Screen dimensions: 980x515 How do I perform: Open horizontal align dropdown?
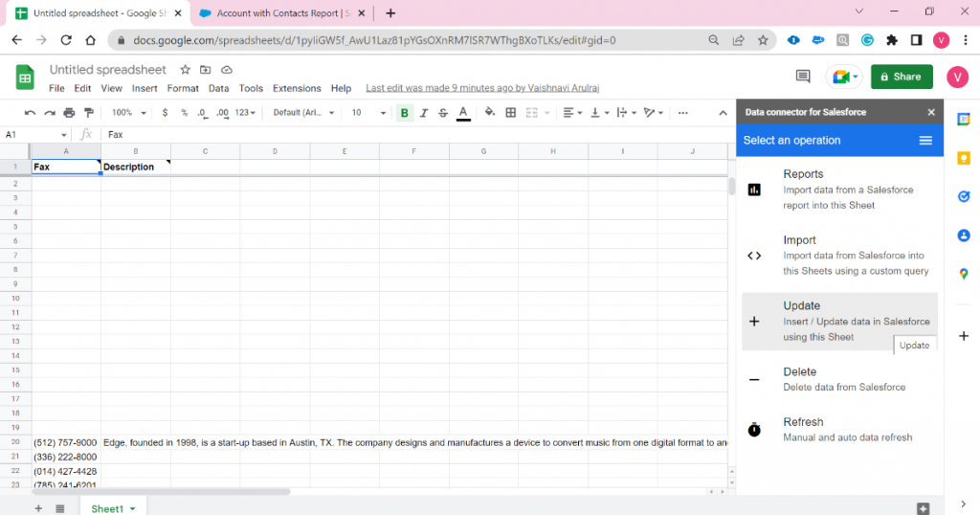572,113
